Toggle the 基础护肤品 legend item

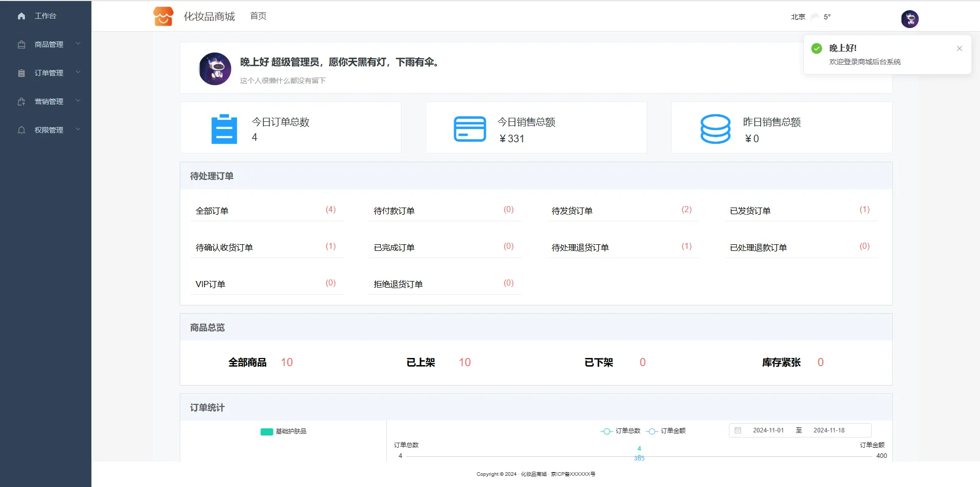click(284, 431)
